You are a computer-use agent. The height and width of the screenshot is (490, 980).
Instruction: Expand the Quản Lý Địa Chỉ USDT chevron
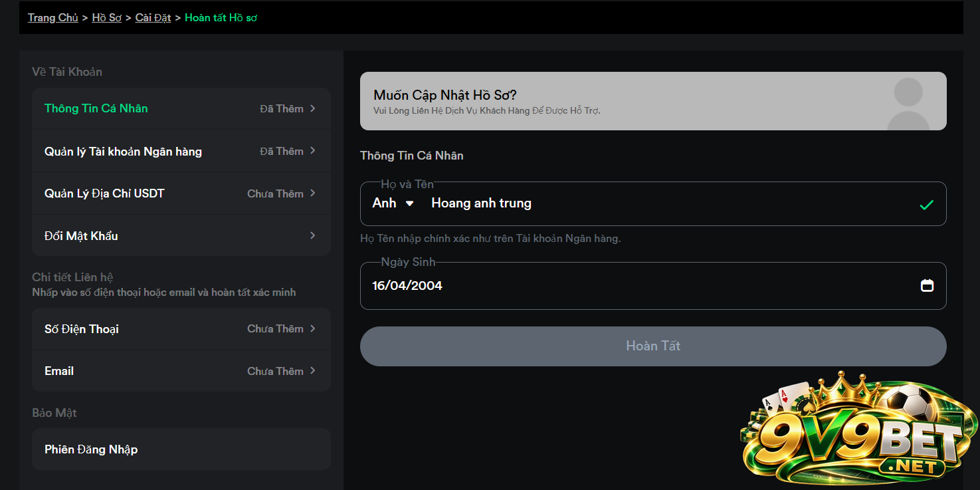[313, 193]
